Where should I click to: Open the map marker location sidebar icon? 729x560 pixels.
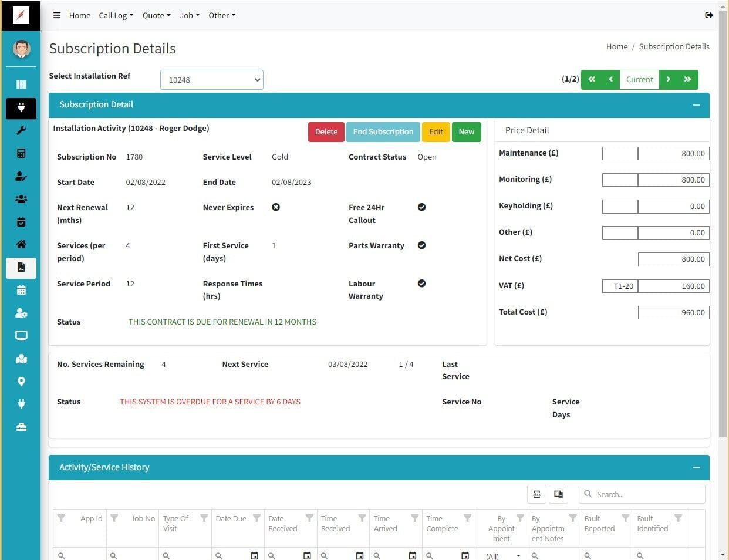pos(21,382)
